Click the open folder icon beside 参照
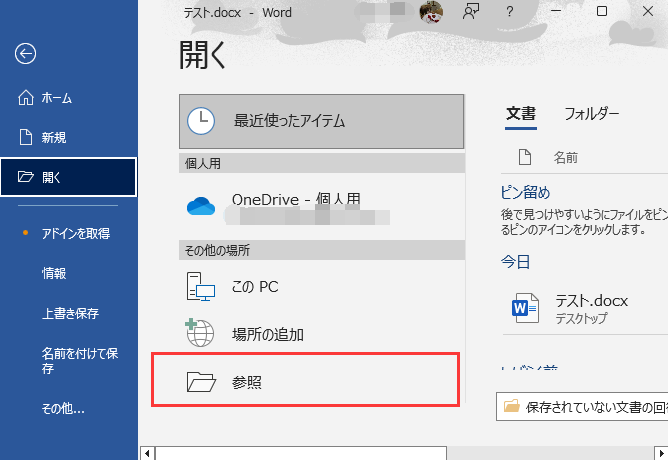The height and width of the screenshot is (460, 668). [201, 382]
